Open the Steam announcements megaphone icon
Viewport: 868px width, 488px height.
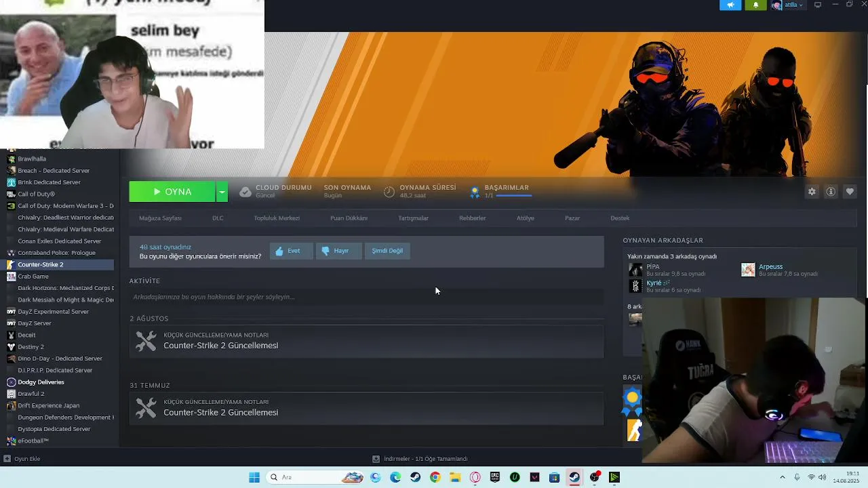(x=730, y=5)
